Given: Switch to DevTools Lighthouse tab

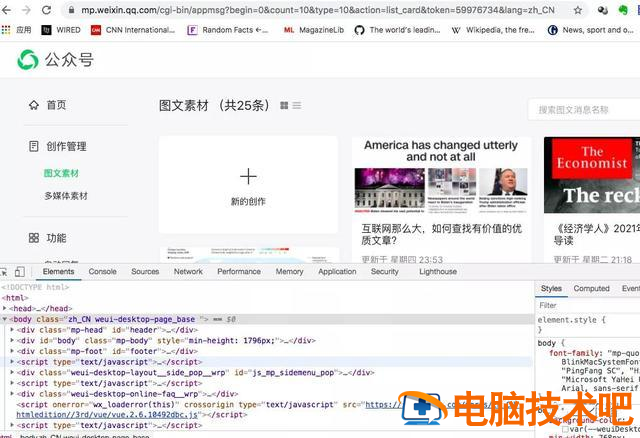Looking at the screenshot, I should click(x=438, y=271).
